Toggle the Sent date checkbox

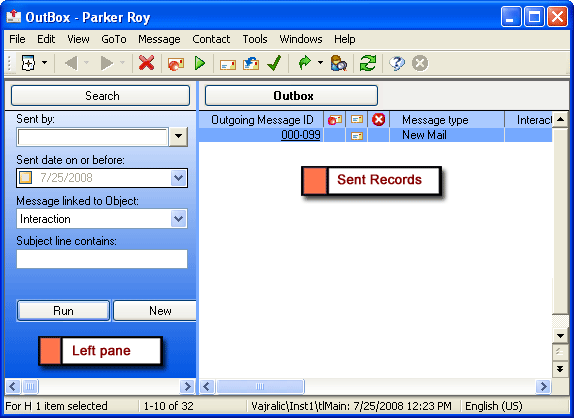25,178
